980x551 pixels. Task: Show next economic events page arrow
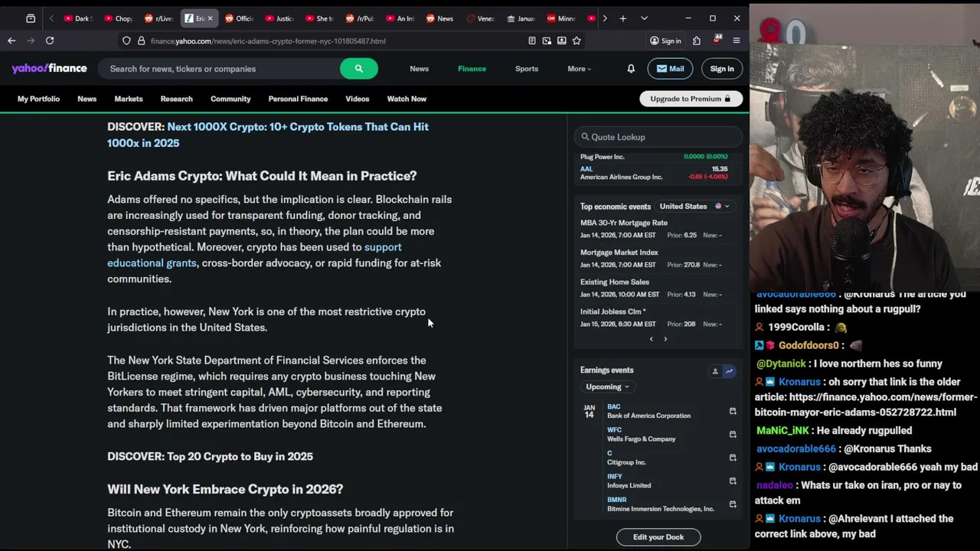665,339
